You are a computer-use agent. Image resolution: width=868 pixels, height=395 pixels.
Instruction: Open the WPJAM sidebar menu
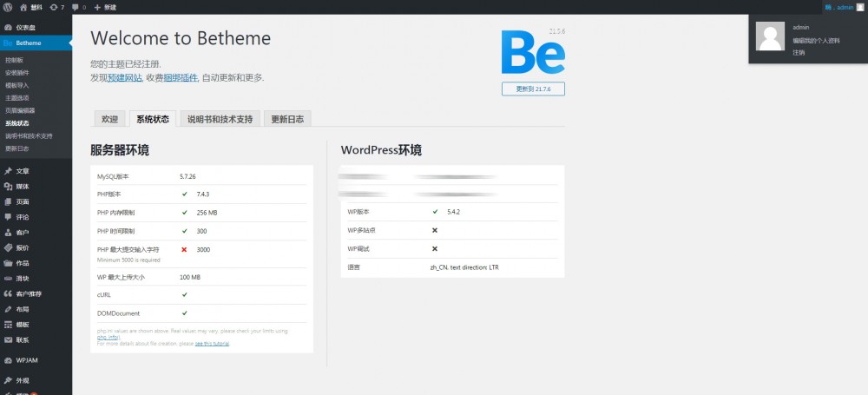(26, 359)
